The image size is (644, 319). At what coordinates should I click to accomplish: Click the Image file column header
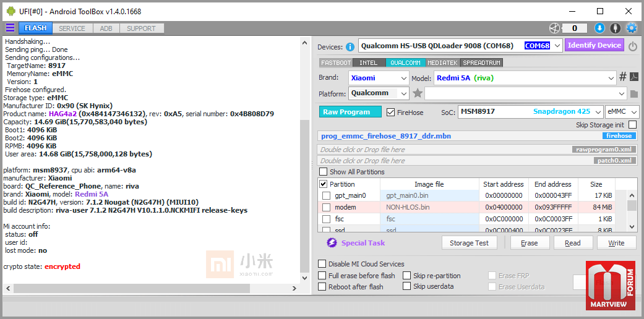tap(429, 184)
